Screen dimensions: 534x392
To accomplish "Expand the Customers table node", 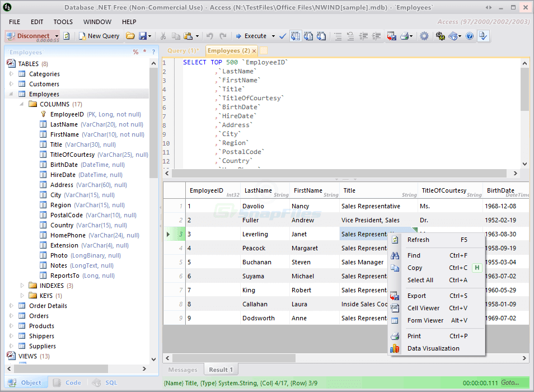I will click(11, 84).
